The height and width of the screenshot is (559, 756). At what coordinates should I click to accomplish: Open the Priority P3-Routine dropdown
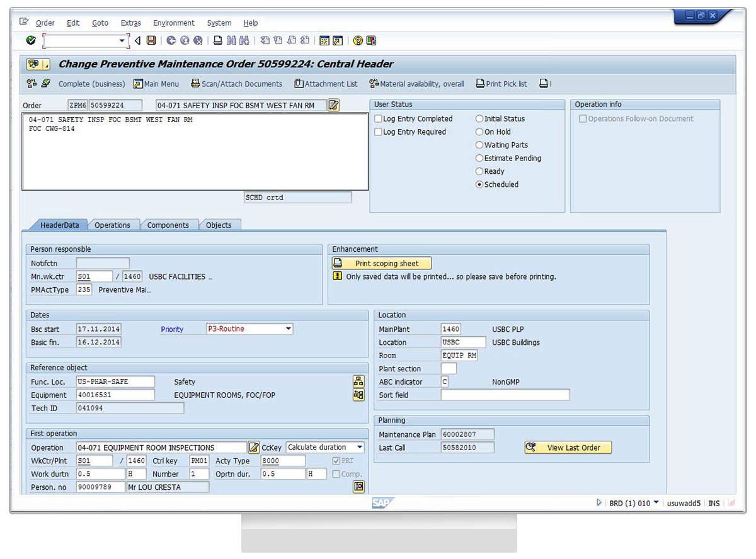point(288,329)
